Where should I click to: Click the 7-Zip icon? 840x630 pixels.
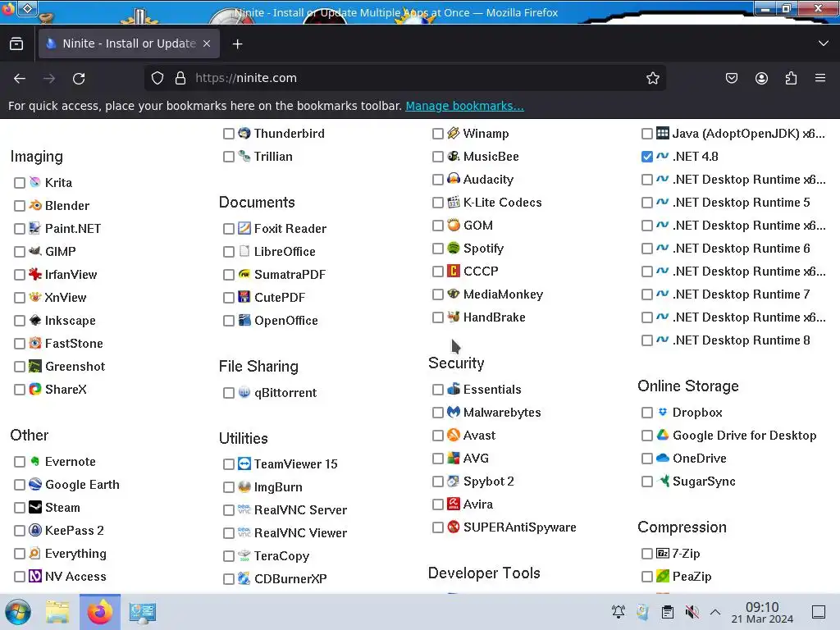[663, 554]
